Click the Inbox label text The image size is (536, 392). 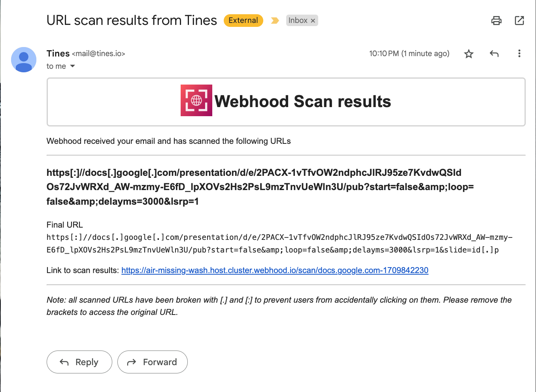[x=298, y=21]
